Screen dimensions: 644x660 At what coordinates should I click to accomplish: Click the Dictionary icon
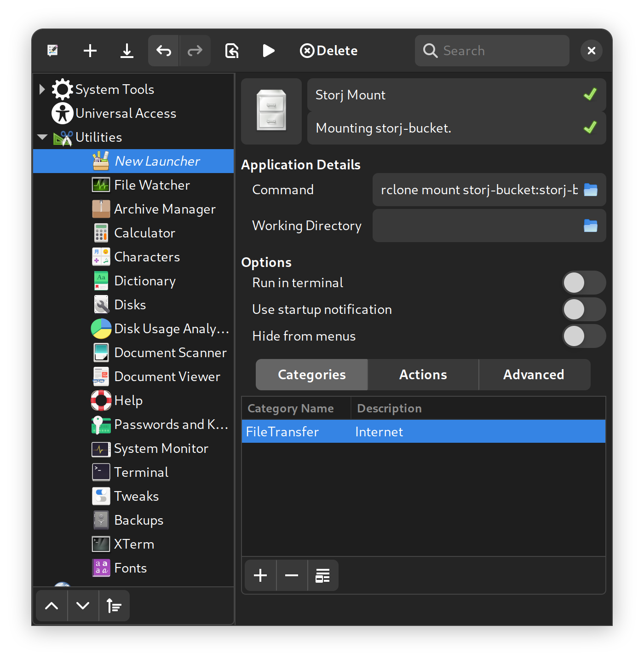click(101, 281)
